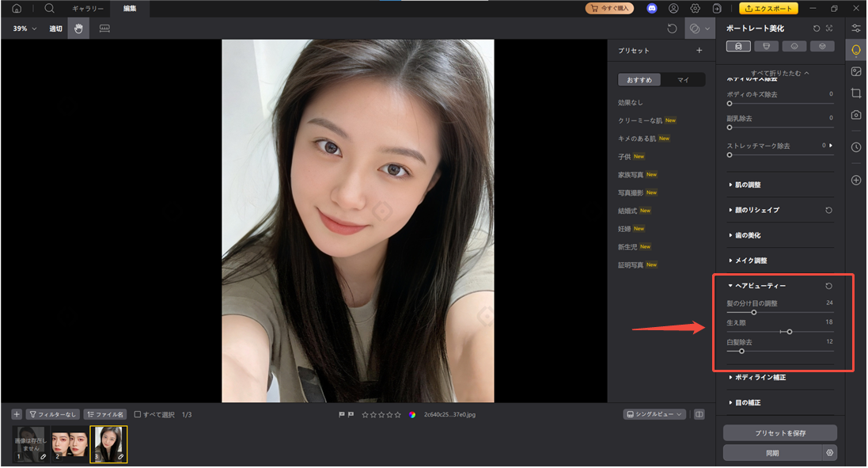
Task: Click the エクスポート button
Action: pyautogui.click(x=768, y=9)
